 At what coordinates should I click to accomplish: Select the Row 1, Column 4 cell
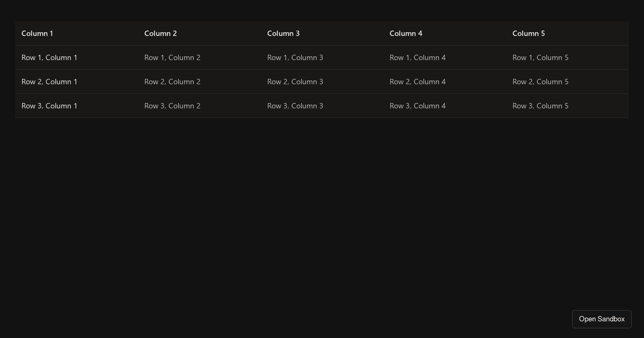tap(418, 57)
